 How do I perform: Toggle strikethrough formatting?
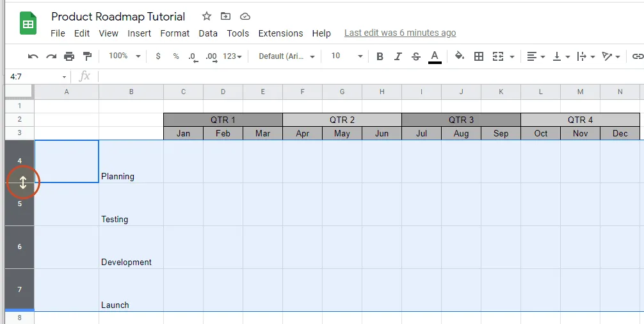416,56
